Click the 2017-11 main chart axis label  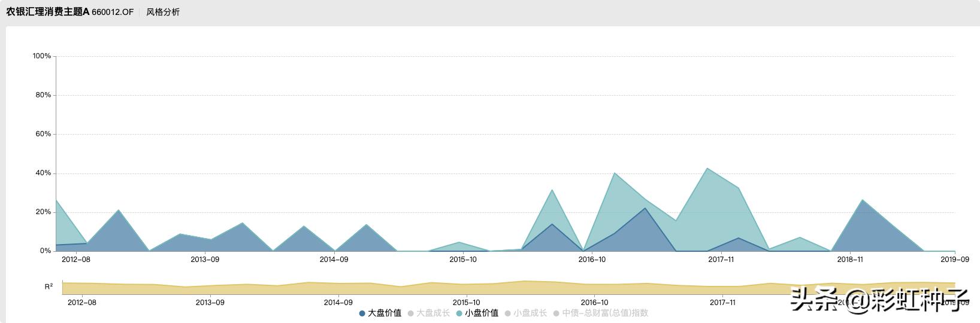[x=721, y=259]
